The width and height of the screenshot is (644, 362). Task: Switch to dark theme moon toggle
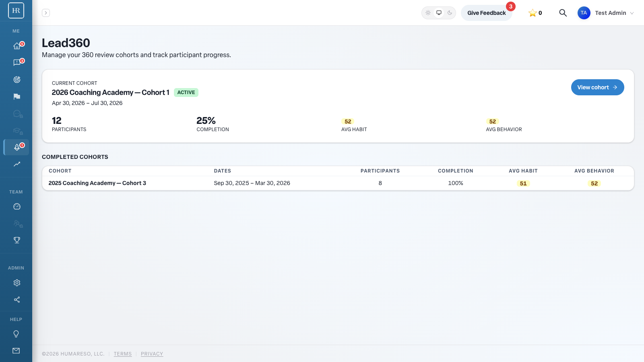(450, 13)
